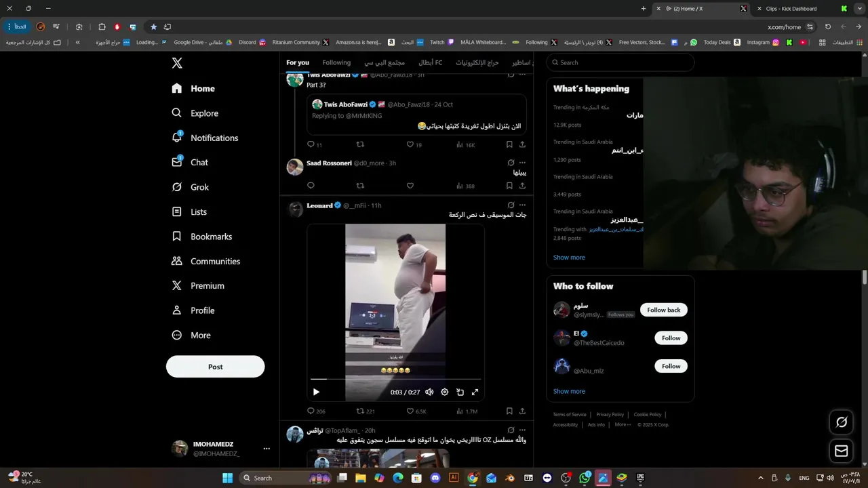Open the floating messages button
Viewport: 868px width, 488px height.
[x=842, y=451]
